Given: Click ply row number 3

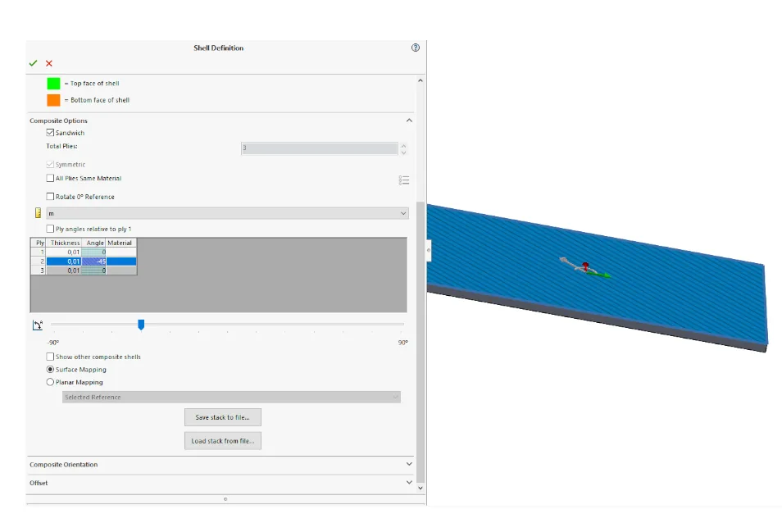Looking at the screenshot, I should (39, 271).
